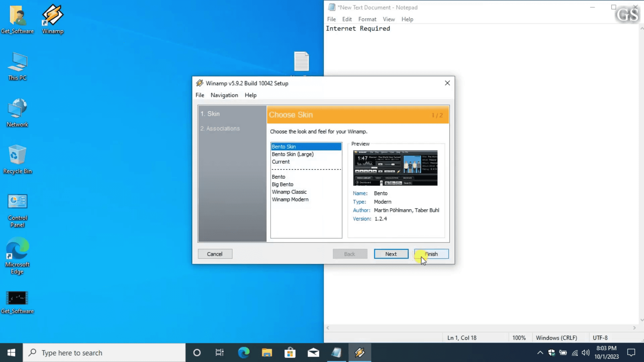
Task: Click the Next button in setup
Action: click(x=391, y=254)
